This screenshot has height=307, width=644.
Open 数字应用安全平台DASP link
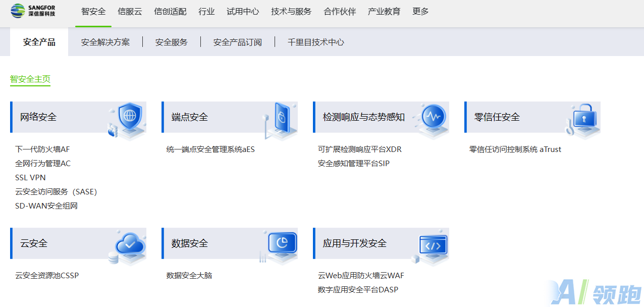(358, 289)
